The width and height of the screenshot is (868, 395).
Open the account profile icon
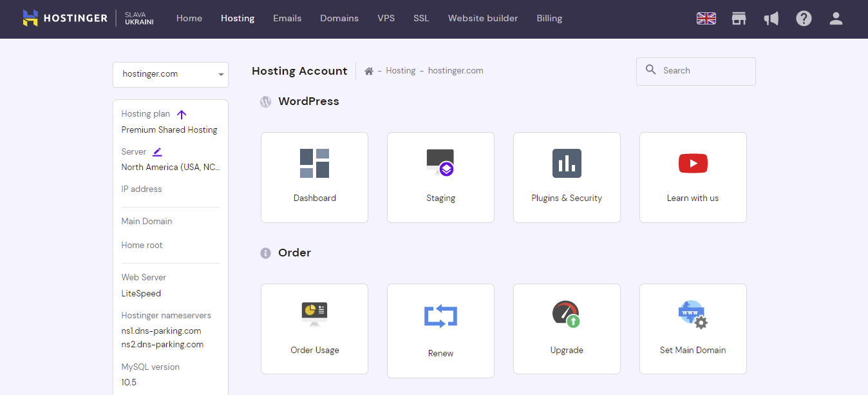(836, 18)
